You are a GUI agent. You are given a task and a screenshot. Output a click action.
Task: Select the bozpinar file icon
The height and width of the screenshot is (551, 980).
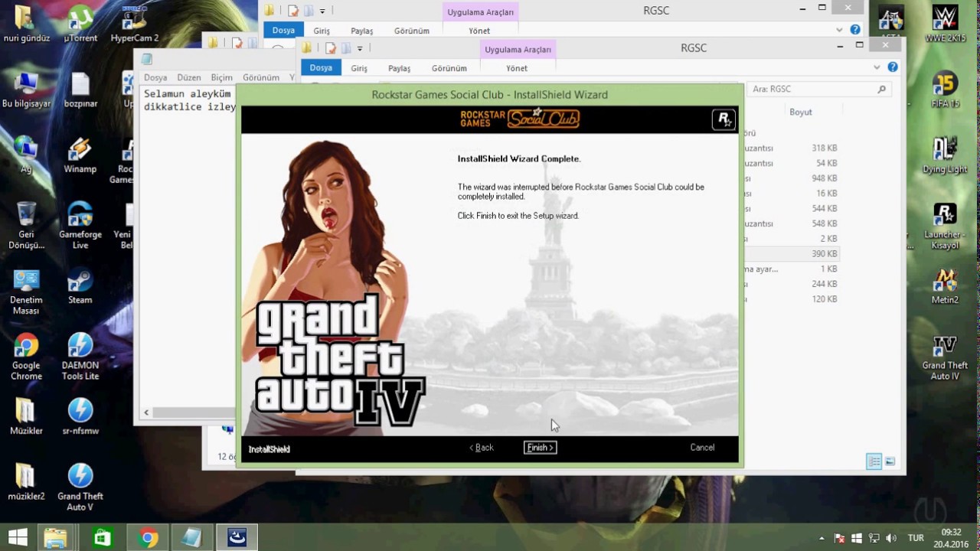80,90
